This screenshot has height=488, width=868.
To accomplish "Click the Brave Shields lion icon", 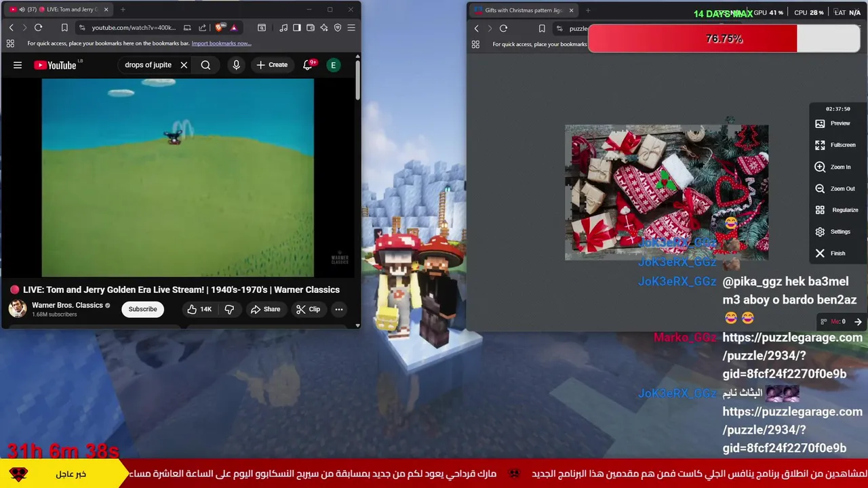I will click(x=220, y=28).
